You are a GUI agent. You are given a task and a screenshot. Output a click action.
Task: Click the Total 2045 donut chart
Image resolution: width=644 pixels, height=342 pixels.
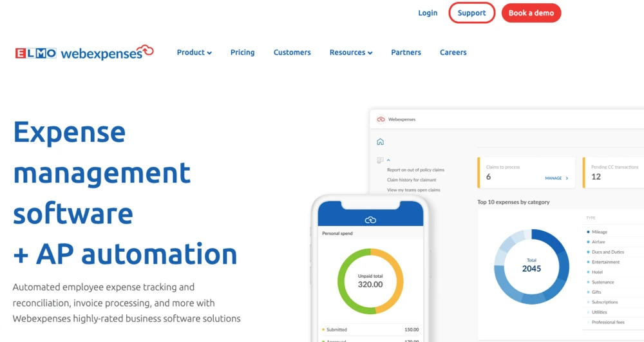pyautogui.click(x=531, y=267)
